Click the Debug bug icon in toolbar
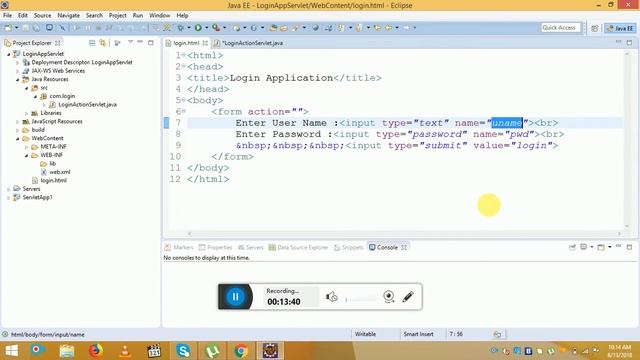640x360 pixels. click(x=180, y=28)
